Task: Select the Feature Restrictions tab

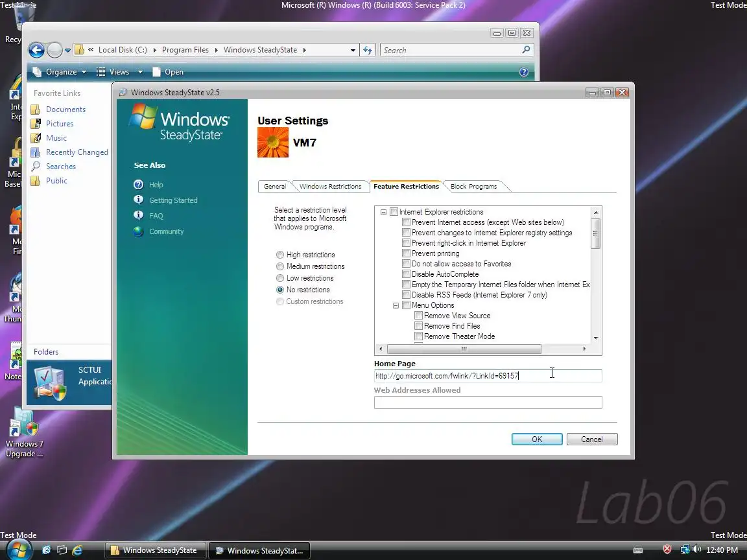Action: (x=406, y=186)
